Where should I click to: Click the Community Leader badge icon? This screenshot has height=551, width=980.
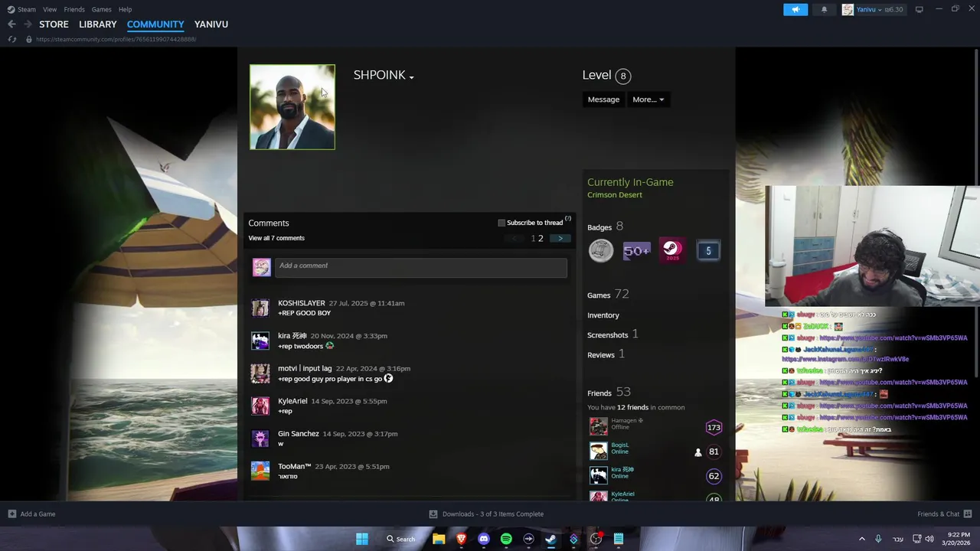pyautogui.click(x=601, y=250)
